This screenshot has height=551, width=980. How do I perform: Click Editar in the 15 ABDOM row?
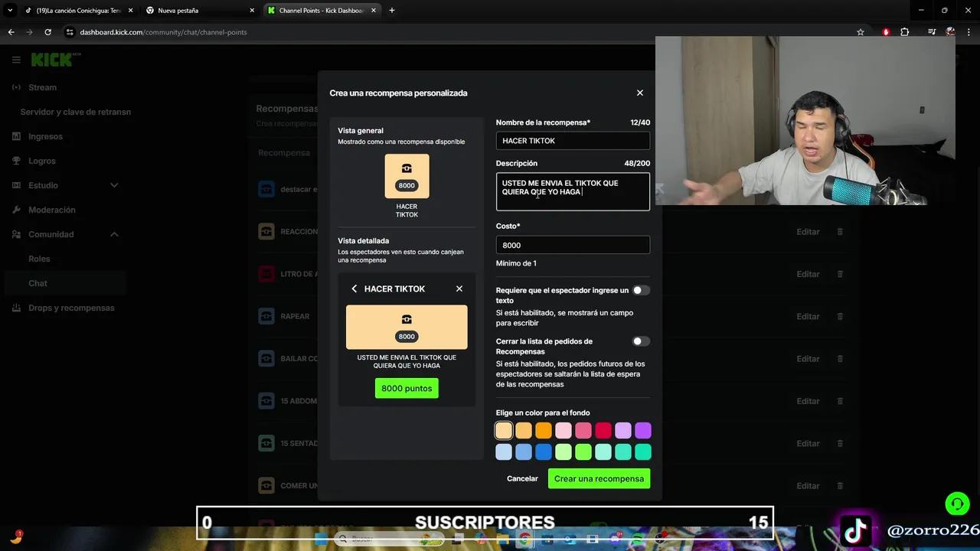coord(808,401)
